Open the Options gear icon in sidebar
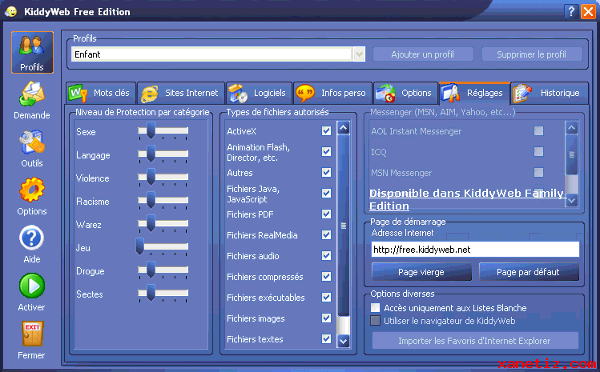Screen dimensions: 600x372 pos(32,190)
